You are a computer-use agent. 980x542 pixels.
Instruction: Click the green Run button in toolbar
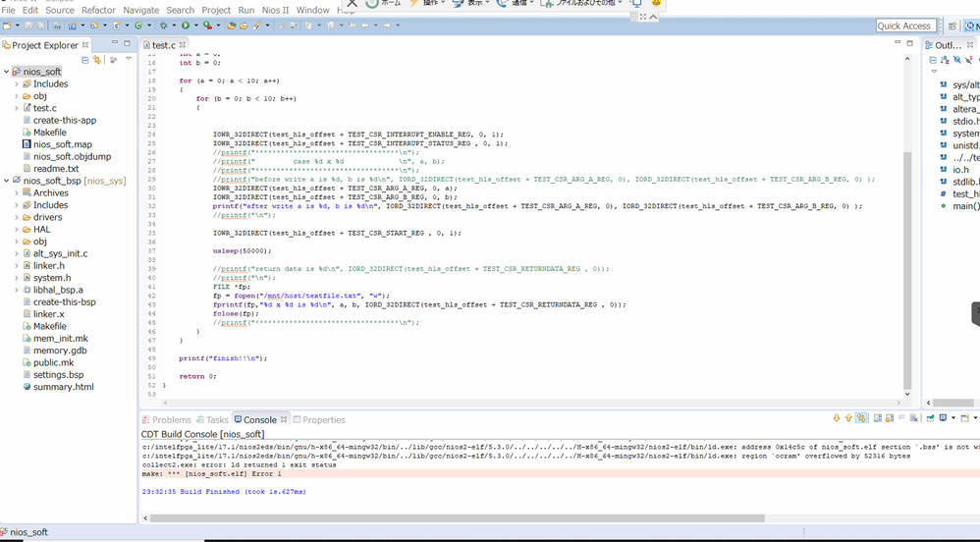coord(184,26)
